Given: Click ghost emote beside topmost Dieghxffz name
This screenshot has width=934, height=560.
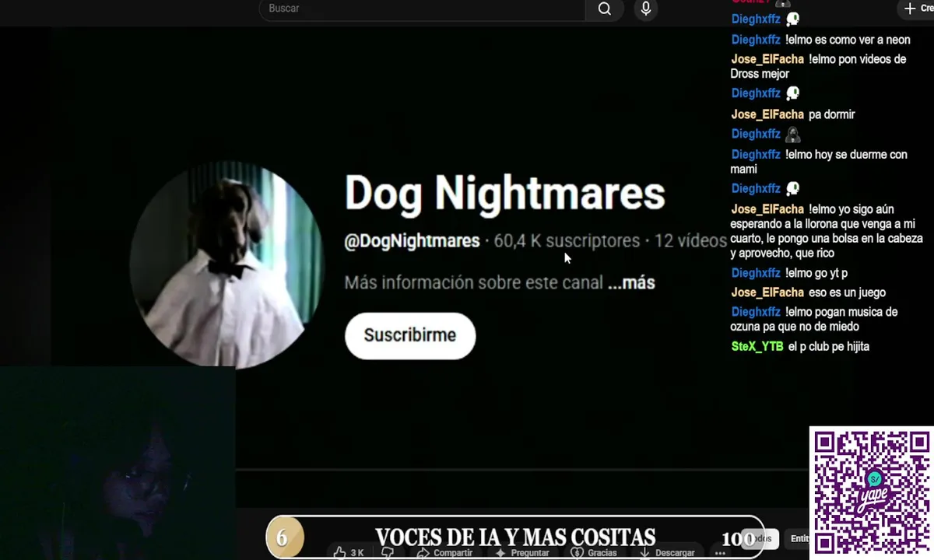Looking at the screenshot, I should [x=792, y=19].
